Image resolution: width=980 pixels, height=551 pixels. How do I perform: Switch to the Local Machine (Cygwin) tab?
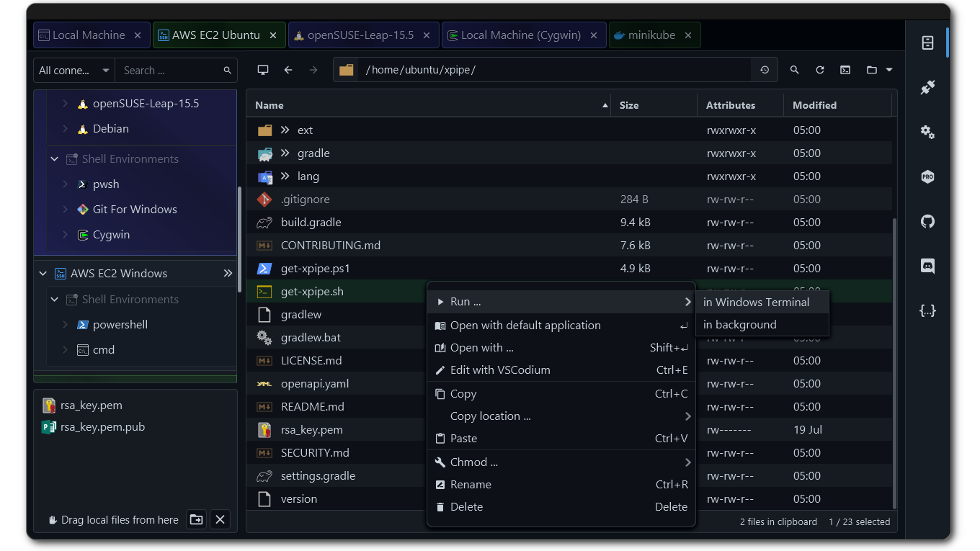click(523, 35)
